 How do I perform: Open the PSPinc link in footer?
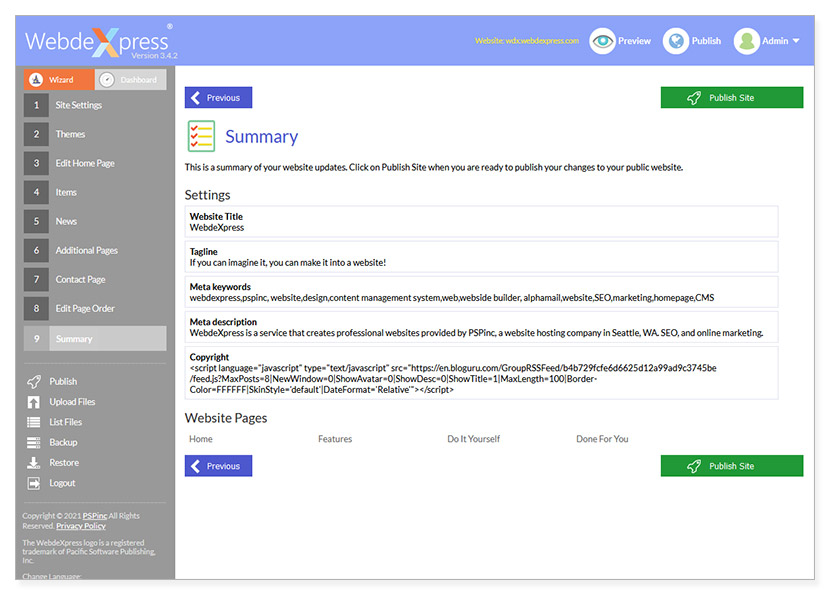[95, 516]
